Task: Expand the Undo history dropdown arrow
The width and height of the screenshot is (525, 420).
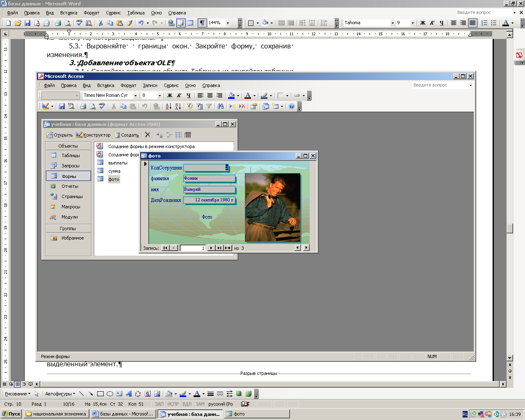Action: [x=148, y=23]
